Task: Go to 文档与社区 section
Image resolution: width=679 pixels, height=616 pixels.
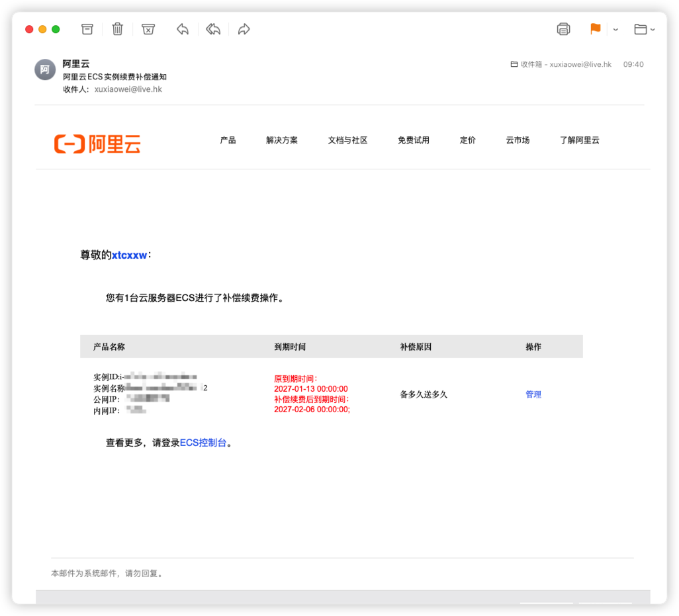Action: pyautogui.click(x=347, y=140)
